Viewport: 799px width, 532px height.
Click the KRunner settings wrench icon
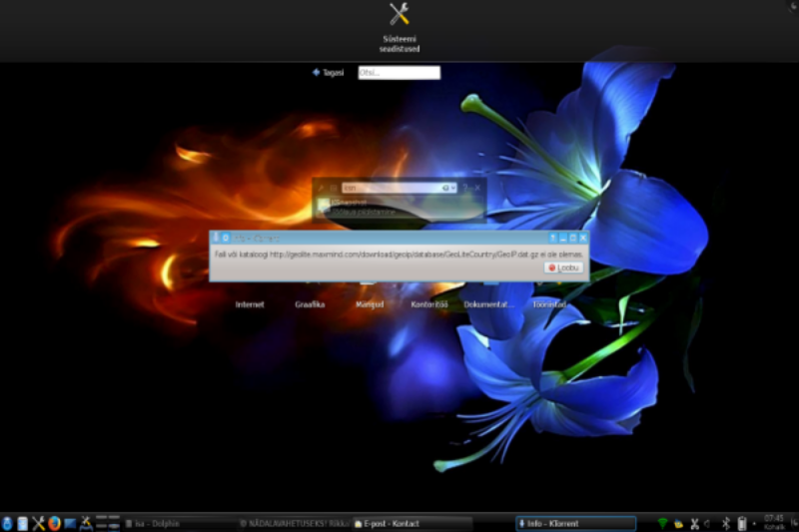(322, 188)
